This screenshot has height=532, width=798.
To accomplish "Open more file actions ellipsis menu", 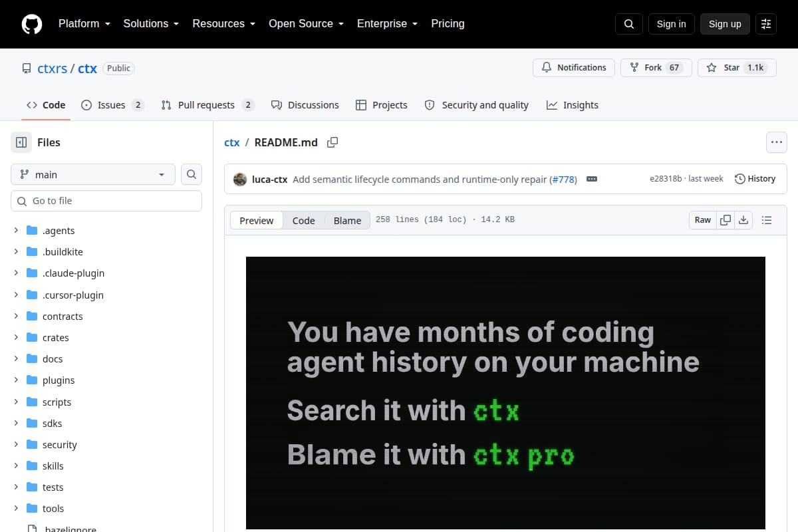I will pyautogui.click(x=777, y=142).
